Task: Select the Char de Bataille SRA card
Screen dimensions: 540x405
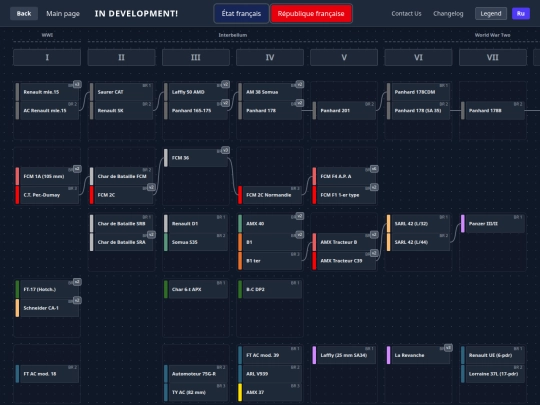Action: coord(121,242)
